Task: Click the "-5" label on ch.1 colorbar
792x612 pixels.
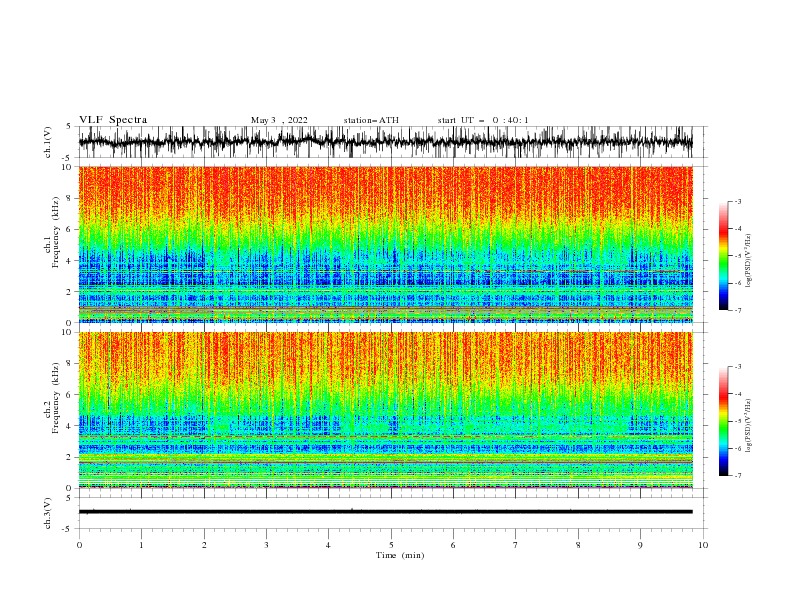Action: tap(738, 256)
